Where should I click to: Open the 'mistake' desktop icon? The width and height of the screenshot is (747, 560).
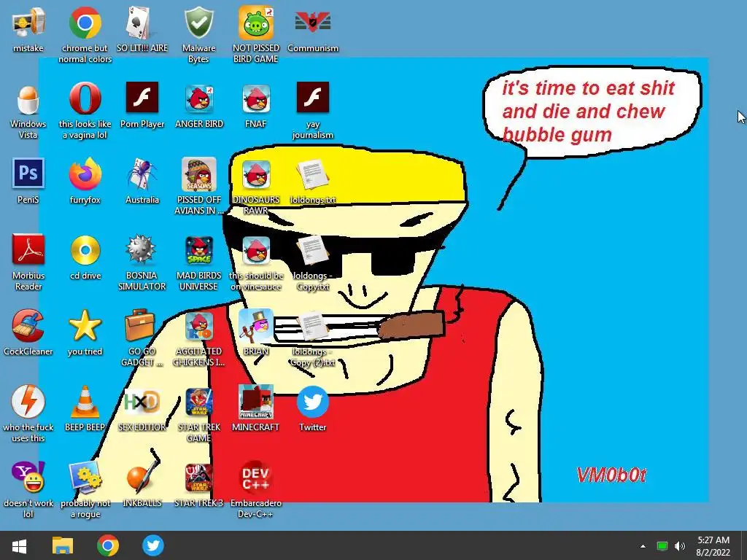pyautogui.click(x=28, y=23)
